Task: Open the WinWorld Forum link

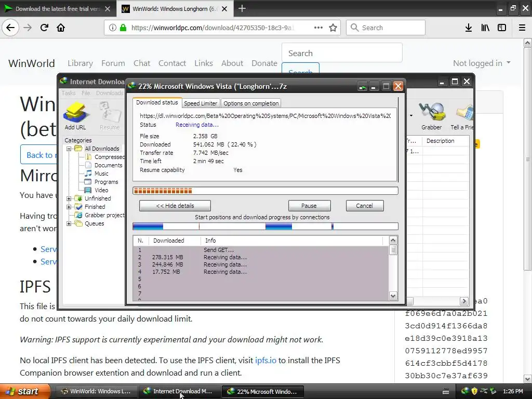Action: point(113,63)
